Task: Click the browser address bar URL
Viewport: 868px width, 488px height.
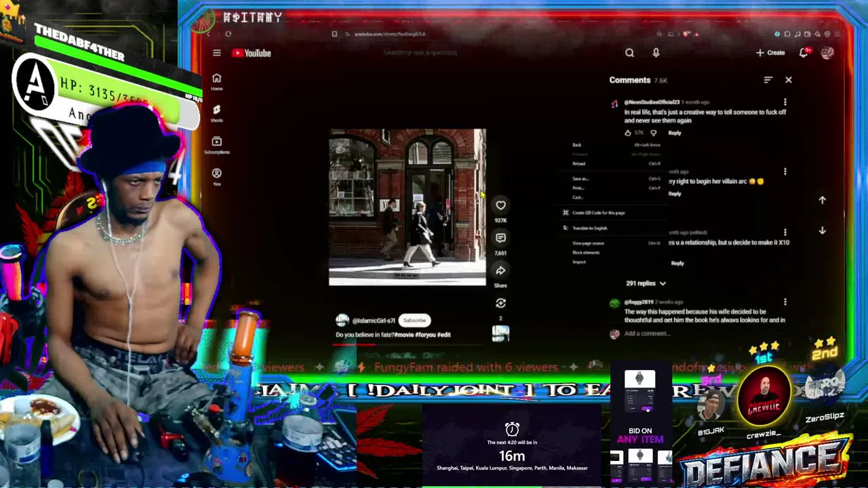Action: (x=390, y=34)
